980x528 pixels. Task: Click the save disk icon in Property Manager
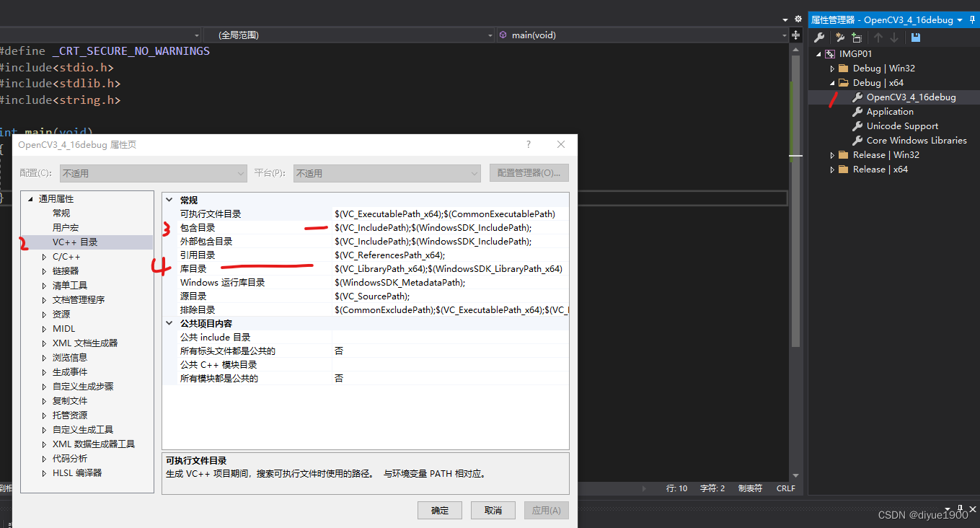916,38
